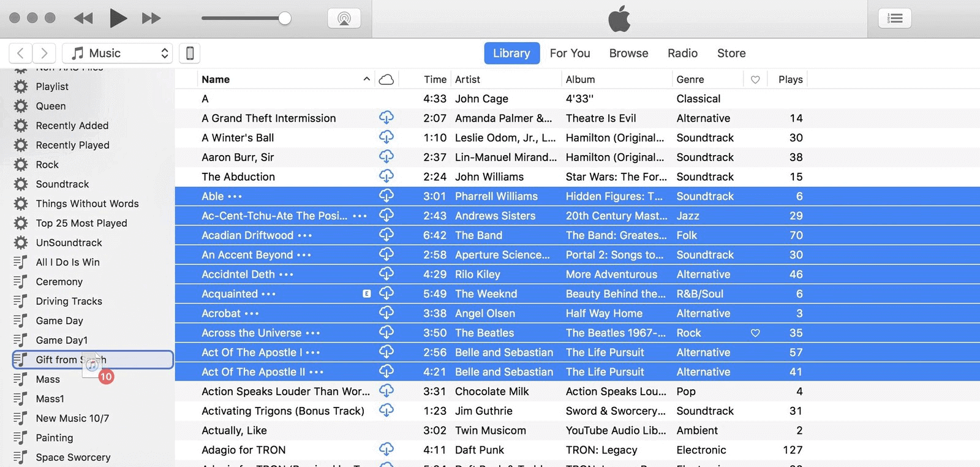Download A Grand Theft Intermission from iCloud

coord(386,117)
